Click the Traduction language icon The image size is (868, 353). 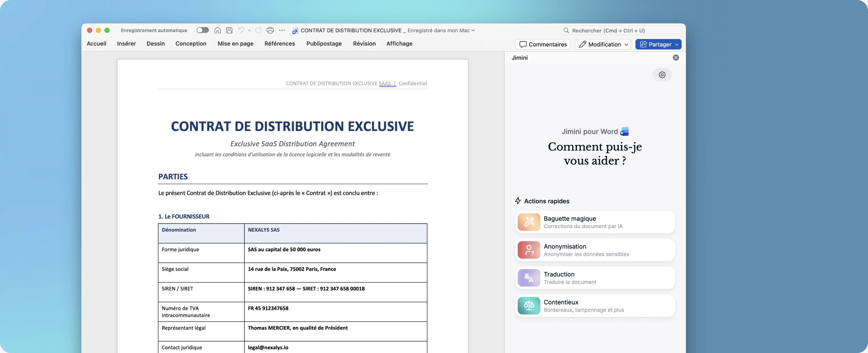(x=529, y=278)
